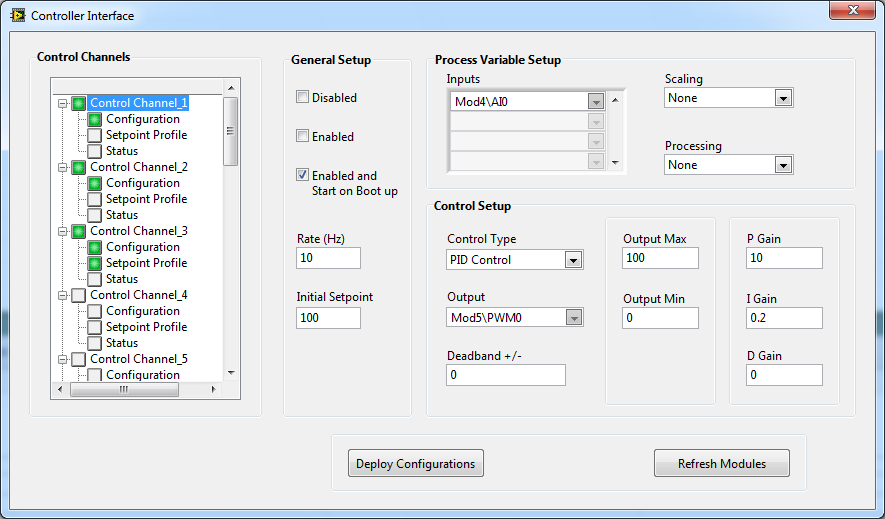Select Status under Control Channel_3
The width and height of the screenshot is (885, 519).
(122, 279)
